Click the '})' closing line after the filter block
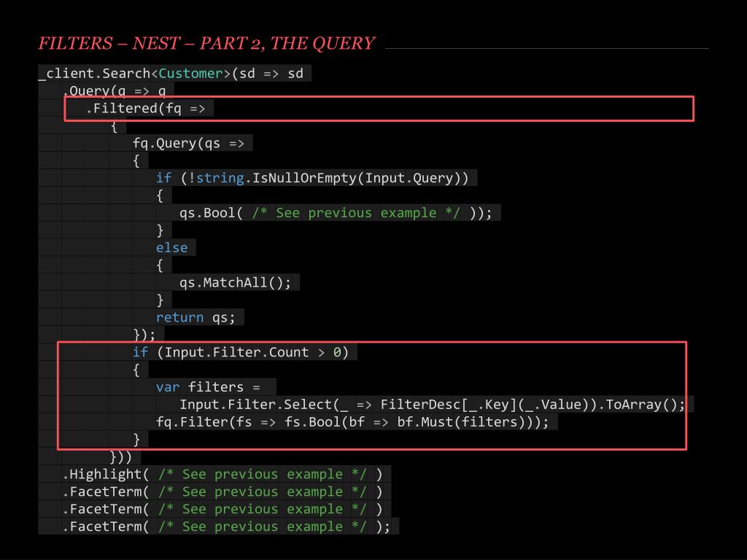The height and width of the screenshot is (560, 747). [x=119, y=456]
